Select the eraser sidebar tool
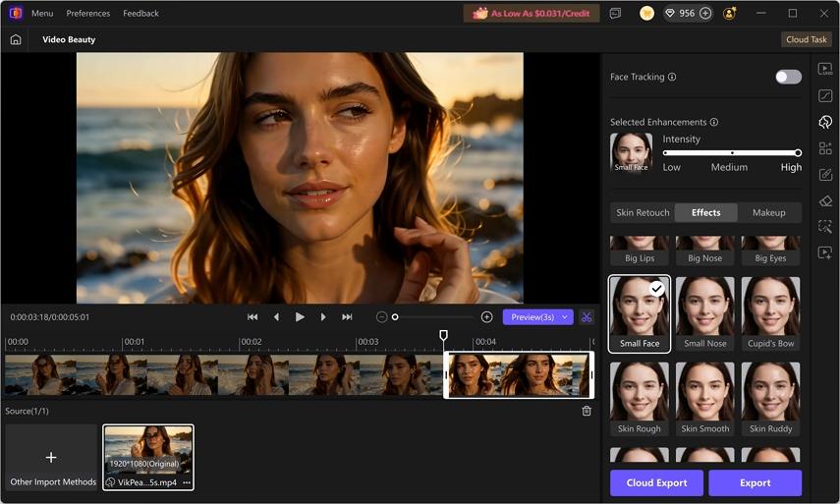The width and height of the screenshot is (840, 504). pos(825,200)
